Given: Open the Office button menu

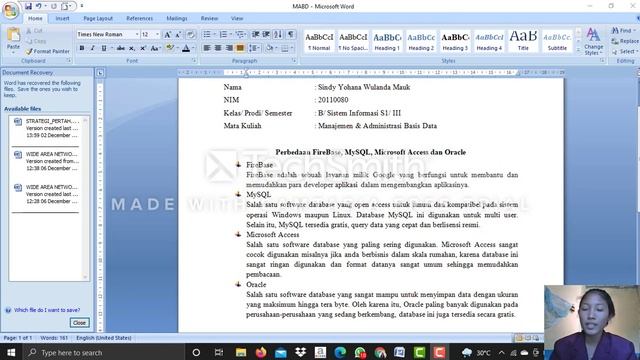Looking at the screenshot, I should (x=10, y=10).
